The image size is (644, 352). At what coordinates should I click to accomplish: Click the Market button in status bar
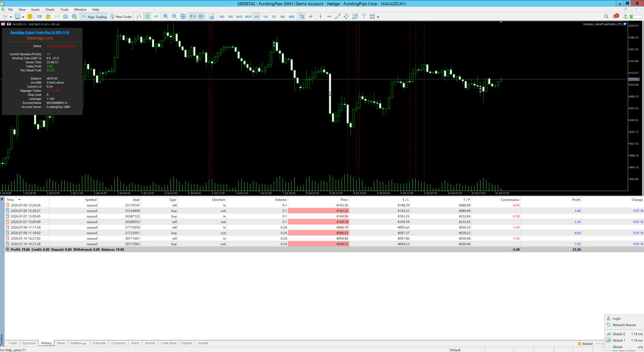(x=585, y=344)
